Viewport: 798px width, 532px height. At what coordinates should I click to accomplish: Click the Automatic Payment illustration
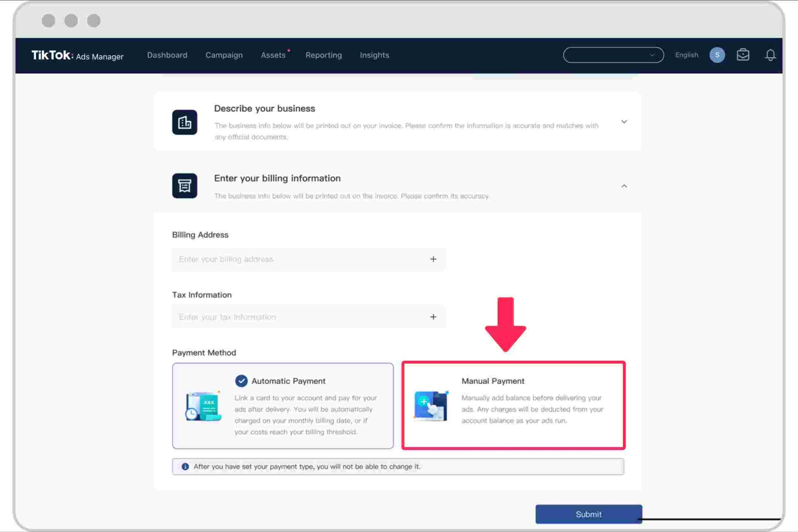203,406
